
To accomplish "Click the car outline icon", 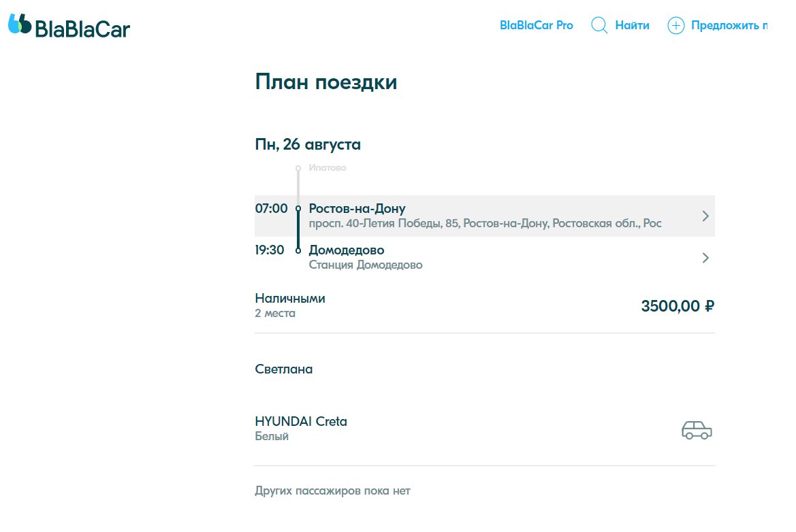I will pos(697,430).
